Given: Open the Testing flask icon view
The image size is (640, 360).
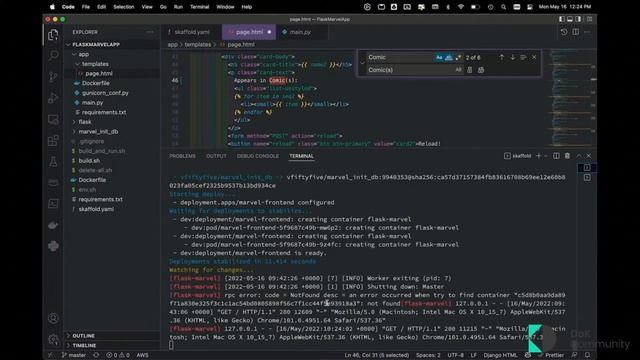Looking at the screenshot, I should (x=53, y=162).
